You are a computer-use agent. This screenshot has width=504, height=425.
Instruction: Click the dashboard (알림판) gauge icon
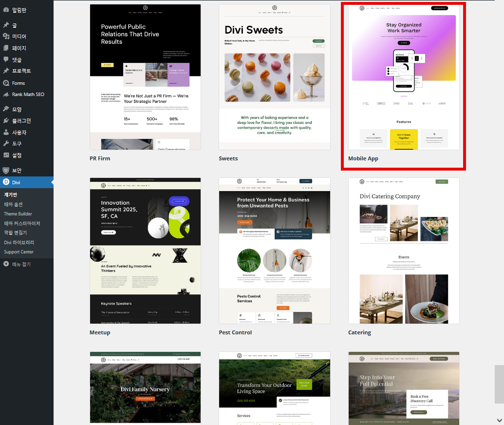coord(6,10)
